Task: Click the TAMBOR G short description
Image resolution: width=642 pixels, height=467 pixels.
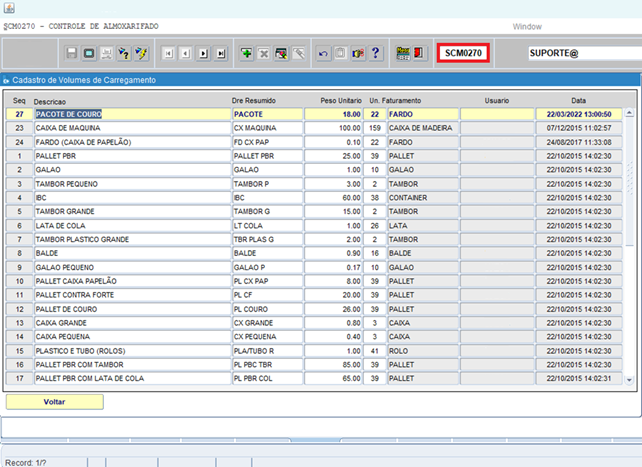Action: coord(267,212)
